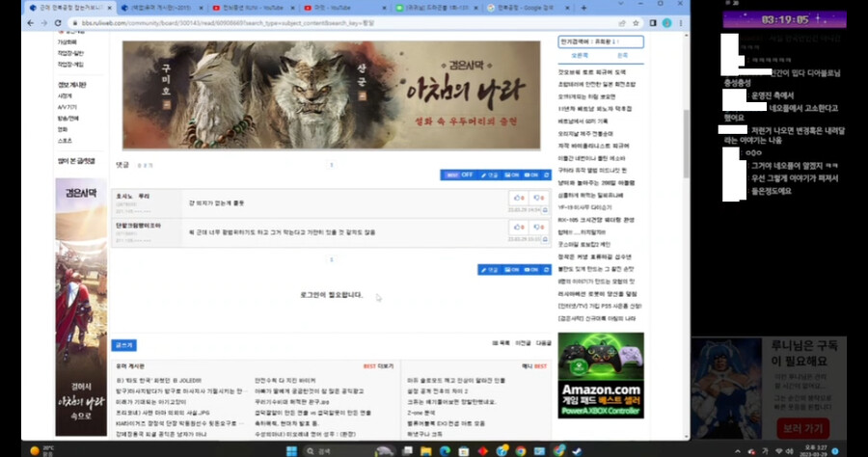
Task: Refresh comments from the upper comment toolbar
Action: tap(546, 175)
